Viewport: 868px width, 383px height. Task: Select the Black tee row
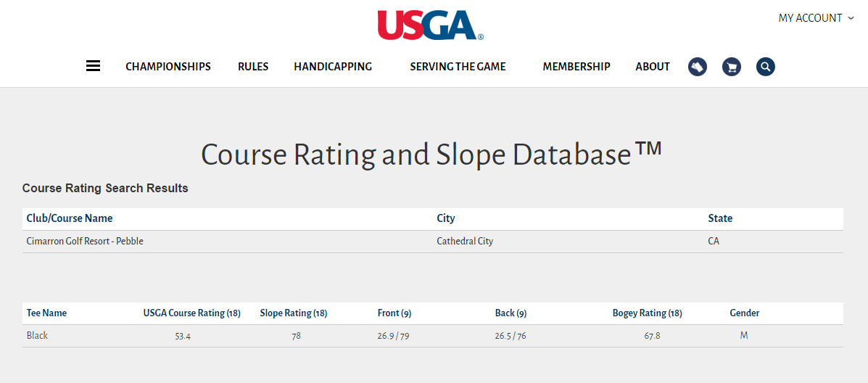click(38, 336)
